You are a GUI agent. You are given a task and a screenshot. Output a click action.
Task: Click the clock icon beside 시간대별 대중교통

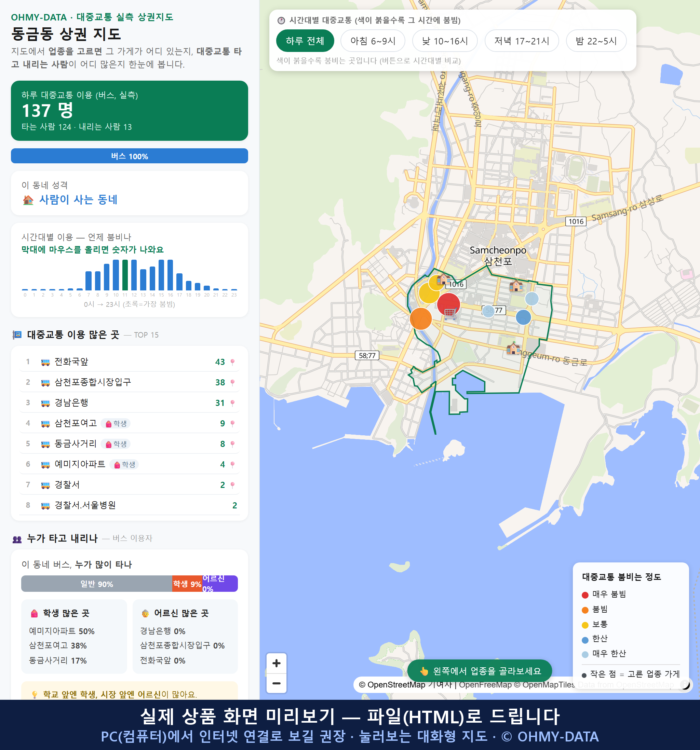[281, 21]
